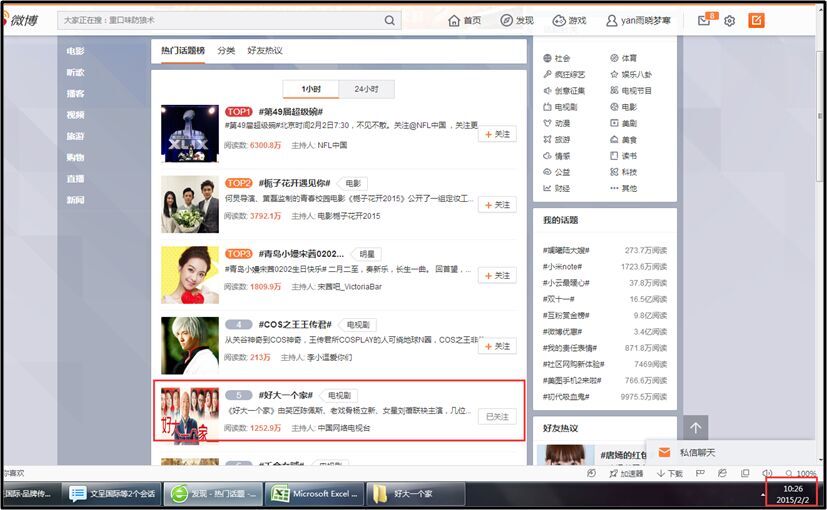Screen dimensions: 827x510
Task: Open #双十一# in 我的话题
Action: click(x=559, y=299)
